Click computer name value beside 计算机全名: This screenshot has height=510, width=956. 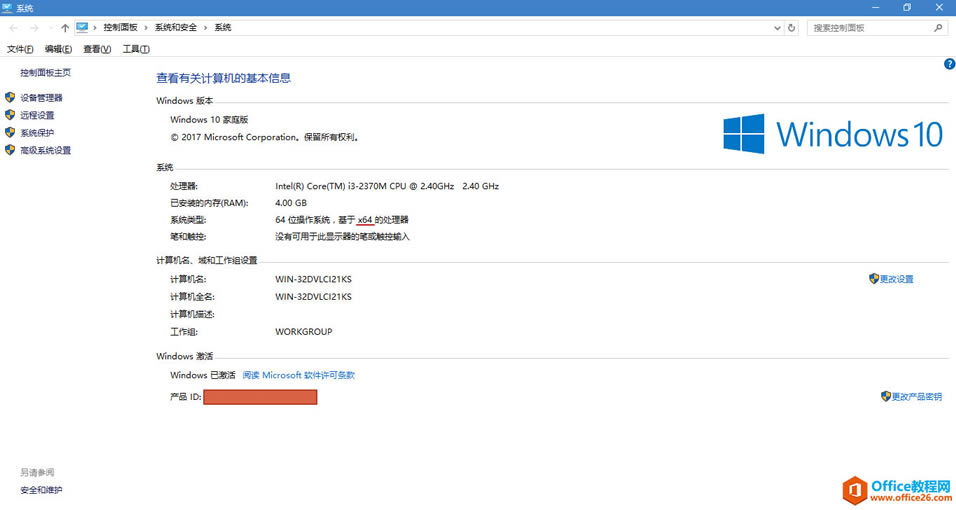(x=313, y=297)
